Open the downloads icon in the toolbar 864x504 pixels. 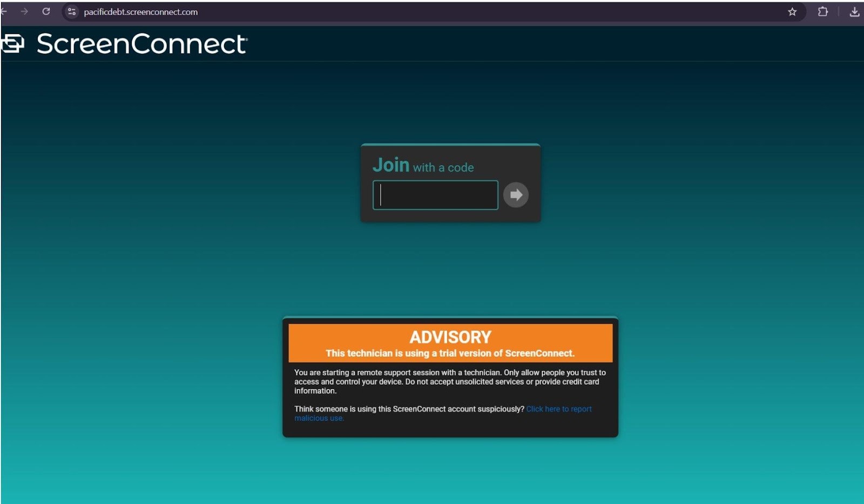click(x=855, y=12)
